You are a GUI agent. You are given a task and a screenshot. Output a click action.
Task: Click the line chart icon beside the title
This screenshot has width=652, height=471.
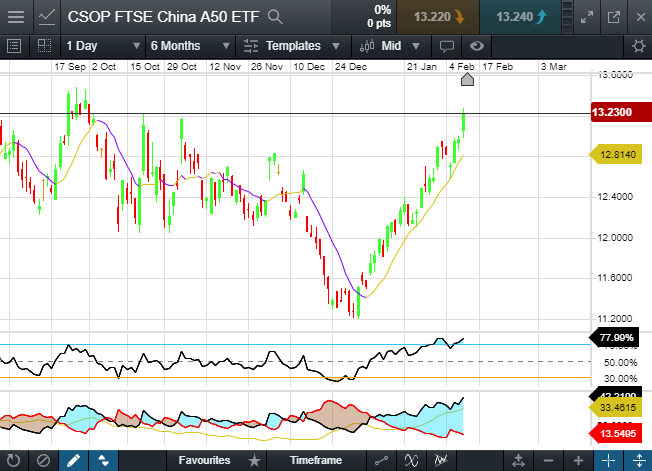47,17
